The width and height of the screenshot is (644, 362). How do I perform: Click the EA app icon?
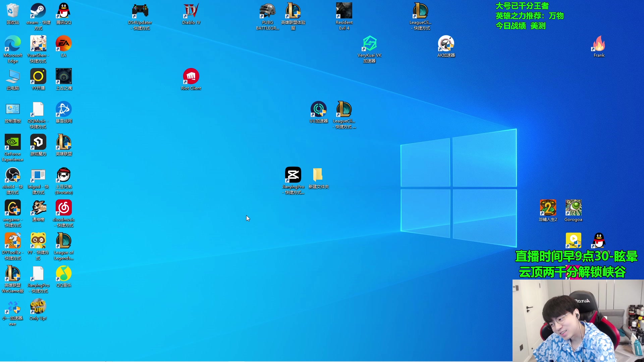tap(64, 47)
